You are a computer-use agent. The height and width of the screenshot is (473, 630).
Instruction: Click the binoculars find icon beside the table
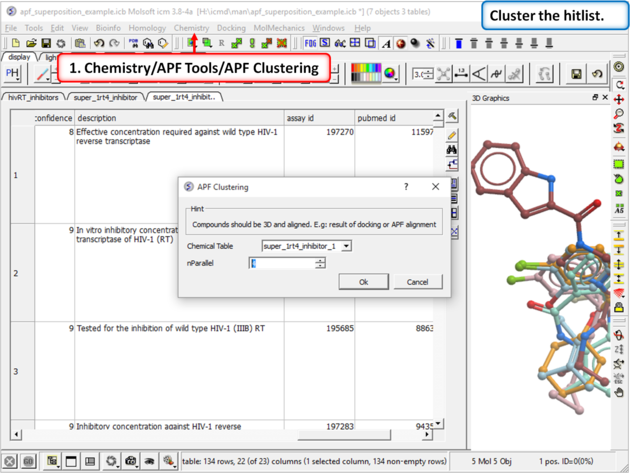point(453,151)
